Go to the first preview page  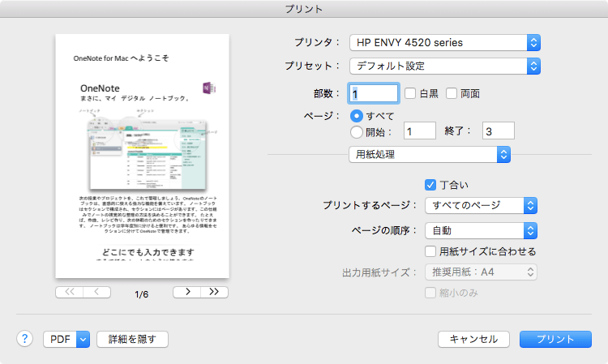pos(70,292)
